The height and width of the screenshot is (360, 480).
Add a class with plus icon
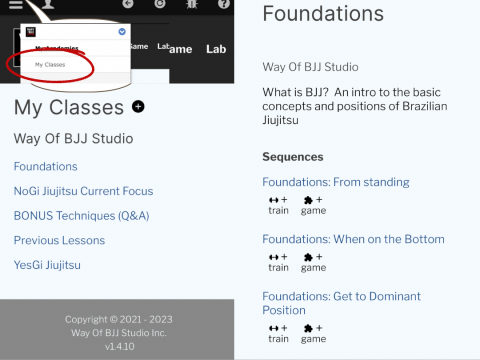click(138, 107)
